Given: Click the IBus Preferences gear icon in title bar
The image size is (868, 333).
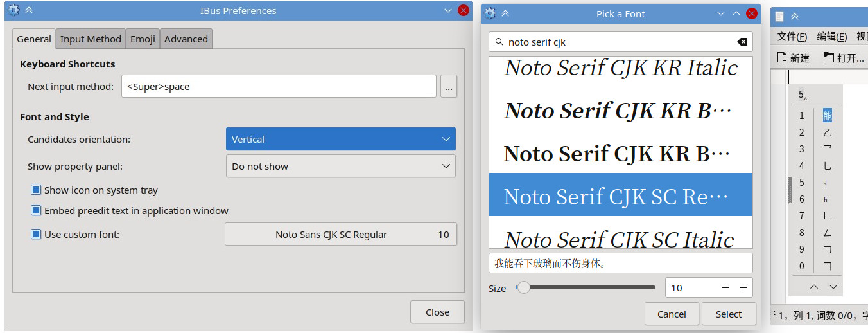Looking at the screenshot, I should pyautogui.click(x=13, y=10).
